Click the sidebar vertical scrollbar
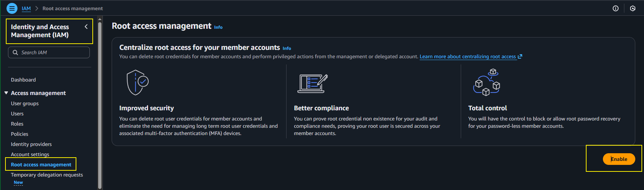The width and height of the screenshot is (644, 190). click(x=100, y=106)
